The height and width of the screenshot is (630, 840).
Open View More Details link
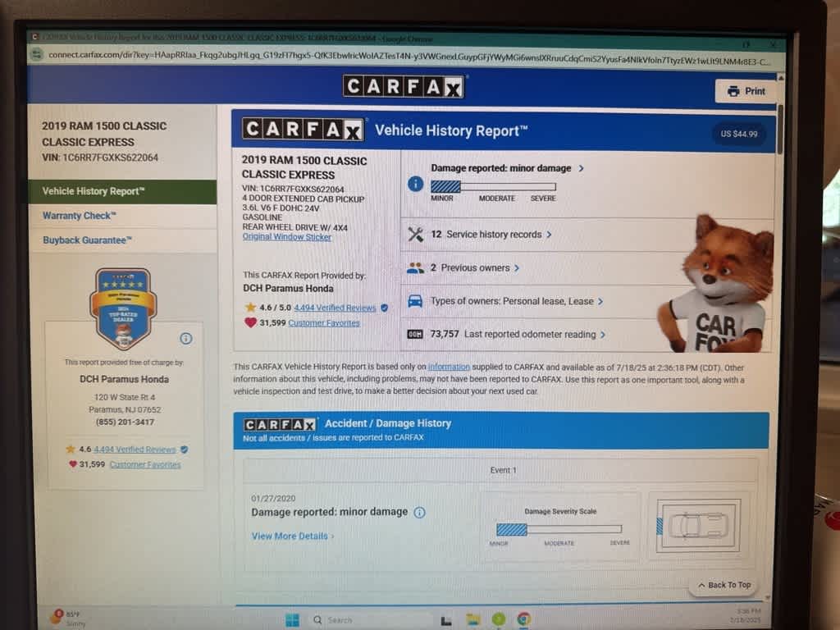(x=293, y=536)
